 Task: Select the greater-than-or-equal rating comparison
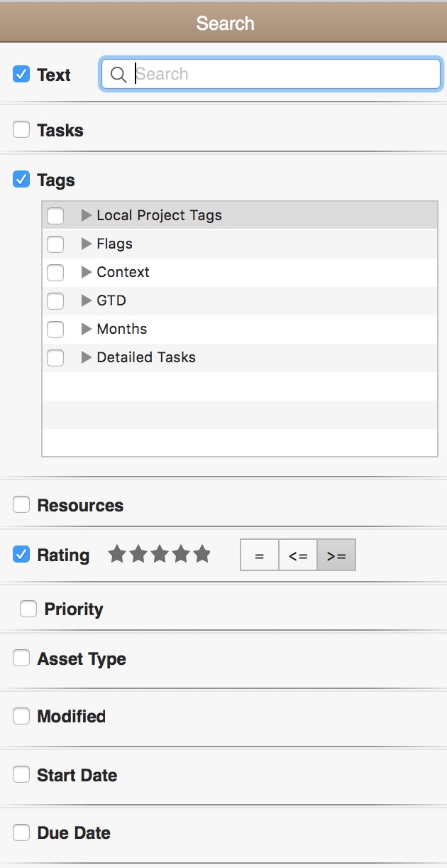point(336,555)
